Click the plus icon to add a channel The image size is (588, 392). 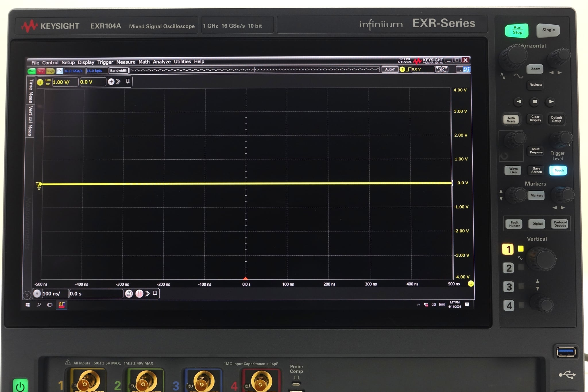pos(111,82)
